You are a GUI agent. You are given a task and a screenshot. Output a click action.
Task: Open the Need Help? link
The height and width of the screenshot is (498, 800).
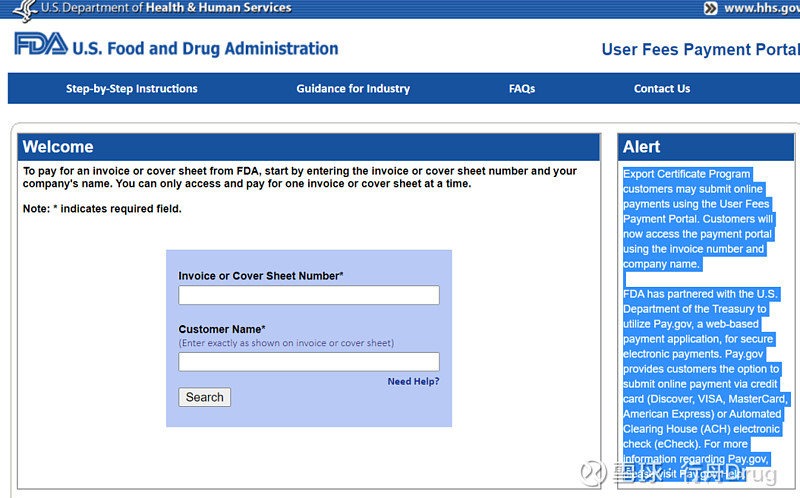point(413,381)
